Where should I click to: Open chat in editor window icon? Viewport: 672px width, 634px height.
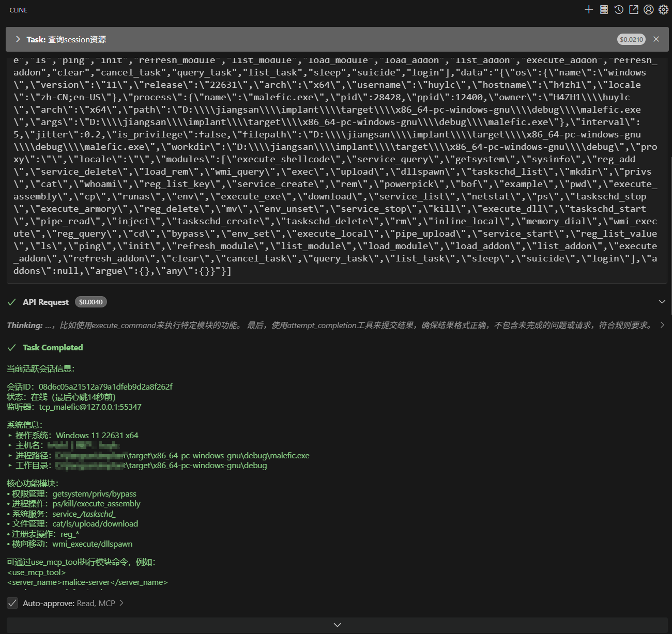point(633,9)
